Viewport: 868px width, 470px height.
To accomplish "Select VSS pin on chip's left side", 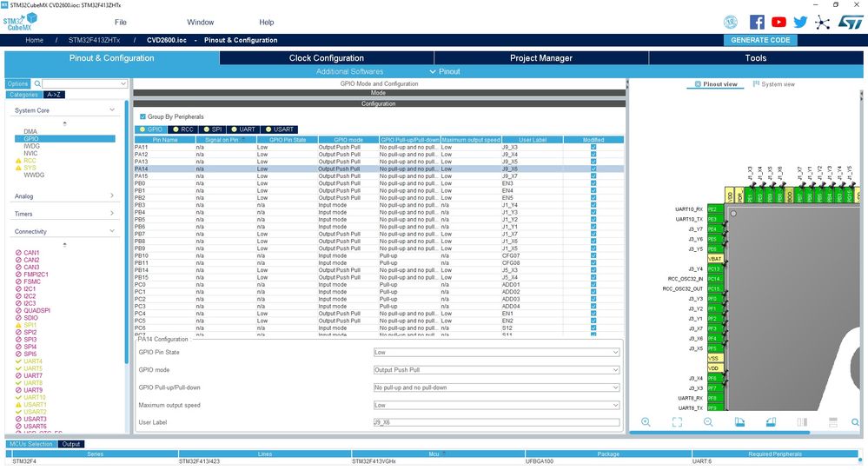I will pyautogui.click(x=714, y=358).
